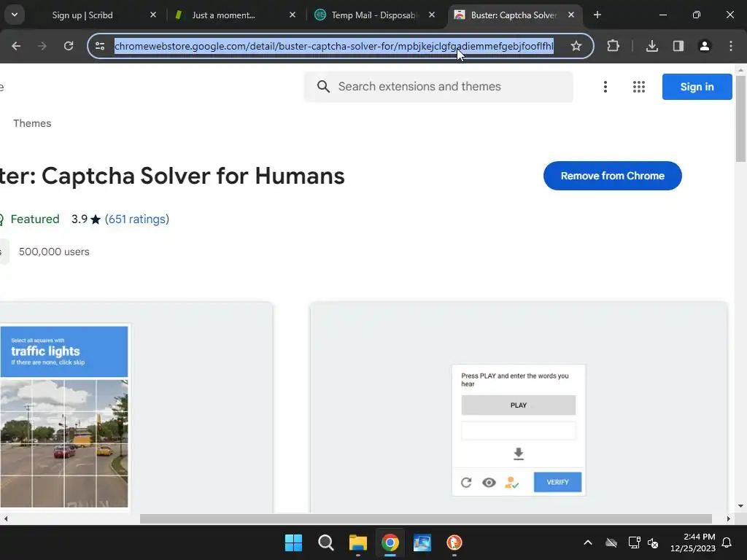Close the Temp Mail tab
The image size is (747, 560).
(432, 15)
